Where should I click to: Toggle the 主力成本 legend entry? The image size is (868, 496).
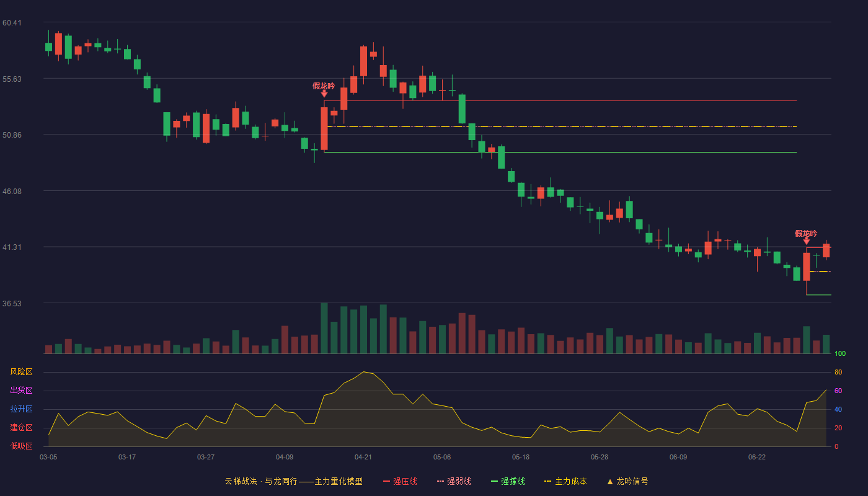point(565,481)
